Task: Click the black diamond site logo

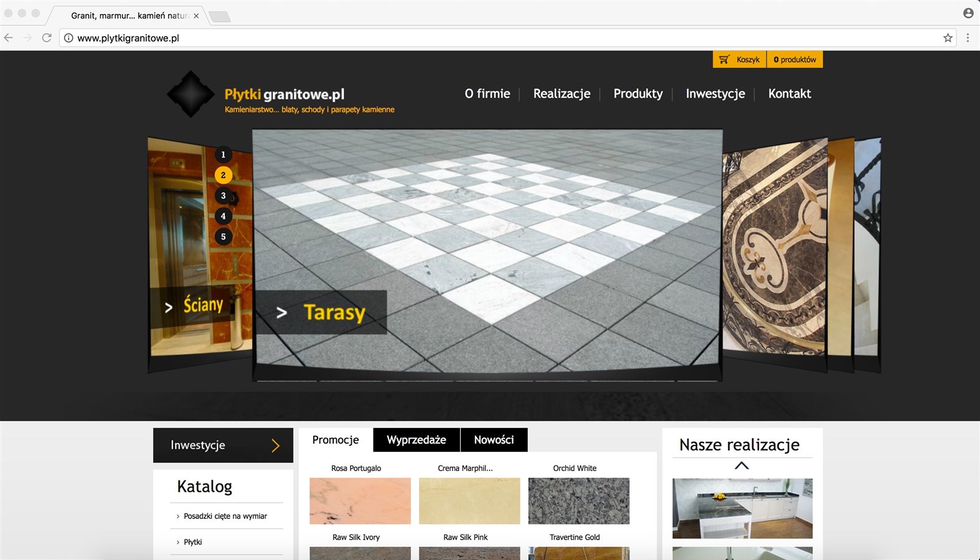Action: [191, 94]
